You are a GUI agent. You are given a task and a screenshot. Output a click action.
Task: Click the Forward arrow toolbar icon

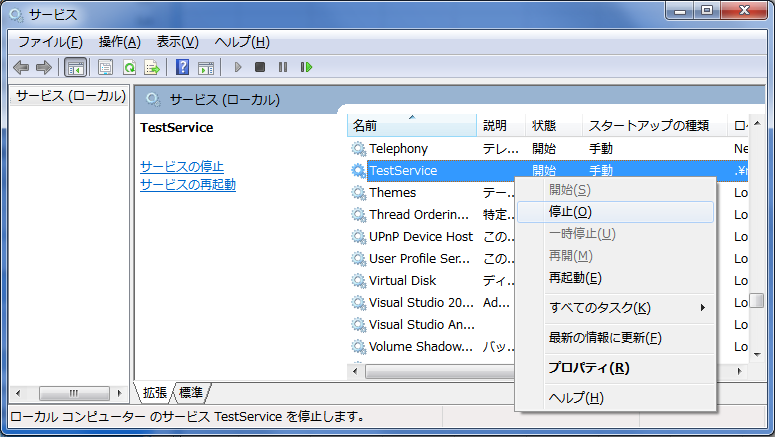(x=44, y=67)
